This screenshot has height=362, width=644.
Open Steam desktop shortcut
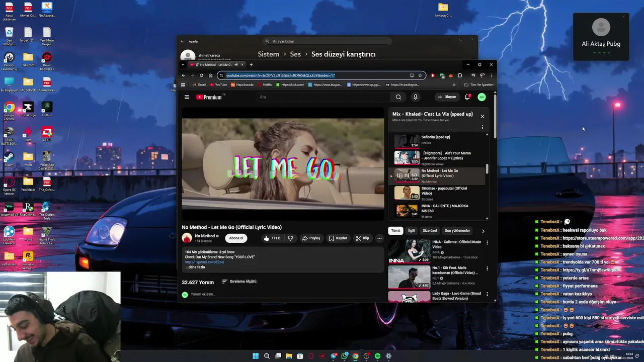(9, 158)
